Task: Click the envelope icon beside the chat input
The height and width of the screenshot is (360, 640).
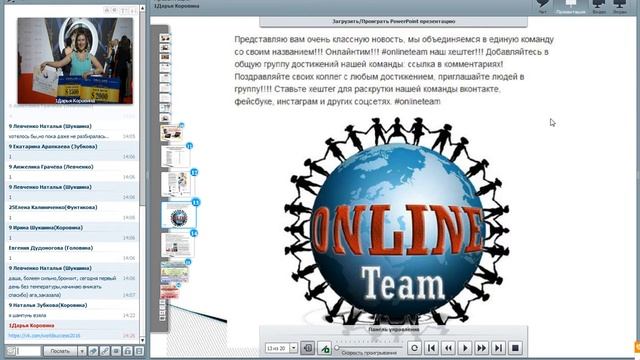Action: 11,351
